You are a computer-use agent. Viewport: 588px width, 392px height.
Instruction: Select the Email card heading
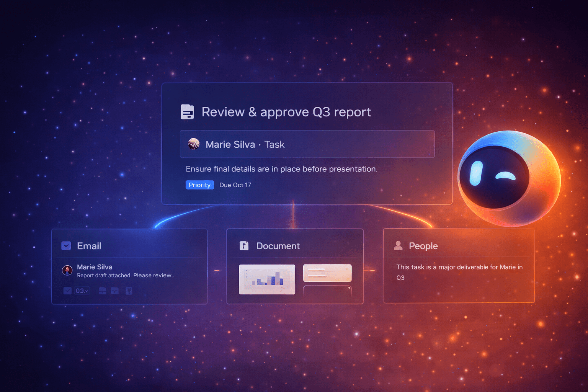[89, 246]
